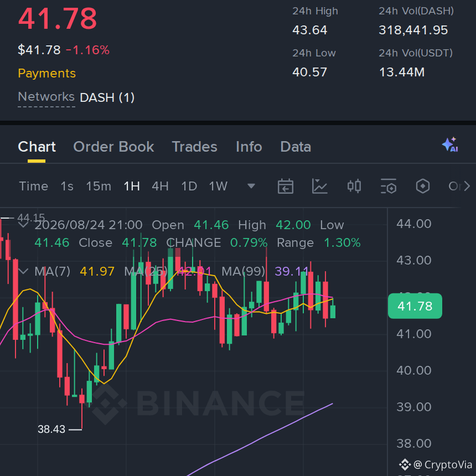Screen dimensions: 476x476
Task: Click the green 41.78 price tag
Action: 415,306
